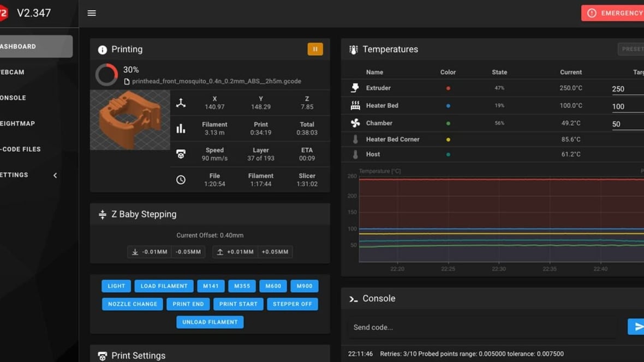The height and width of the screenshot is (362, 644).
Task: Click the Chamber fan icon
Action: pyautogui.click(x=355, y=123)
